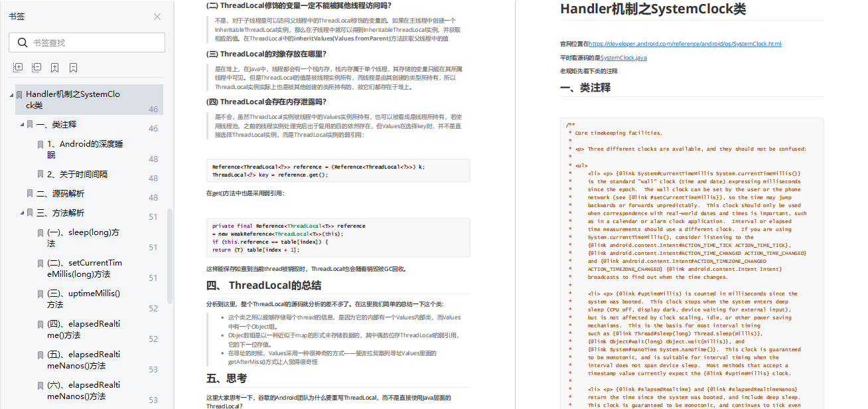868x409 pixels.
Task: Click the 书签查找 search field
Action: point(87,42)
